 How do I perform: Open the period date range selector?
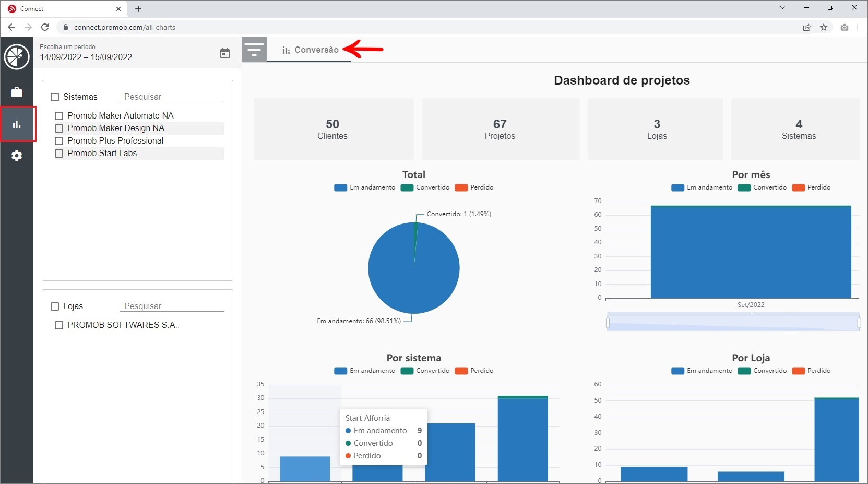(x=86, y=57)
